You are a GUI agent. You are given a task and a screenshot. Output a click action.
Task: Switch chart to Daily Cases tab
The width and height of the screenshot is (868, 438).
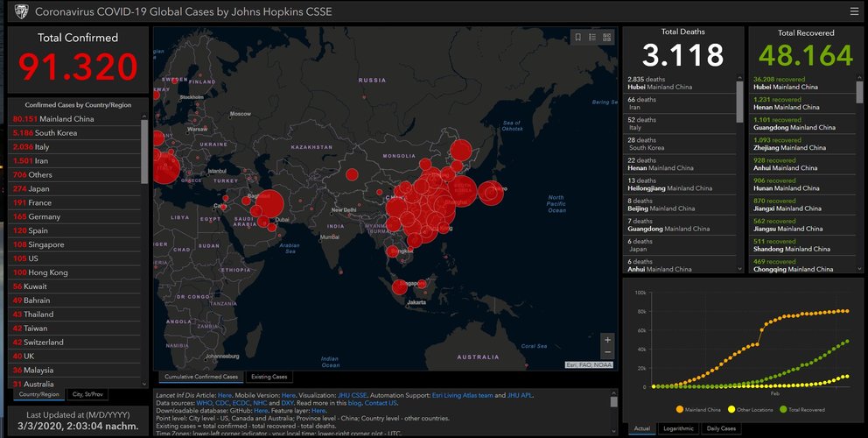click(721, 428)
